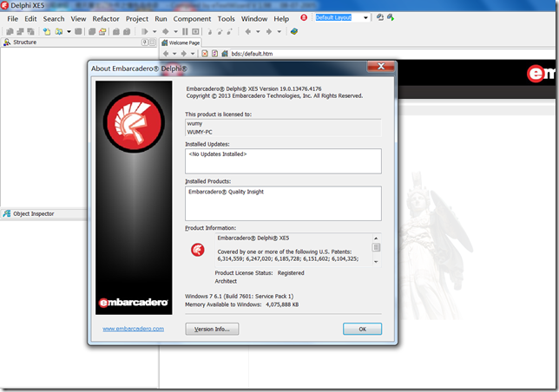Click the Default Layout text field
The height and width of the screenshot is (392, 559).
[x=338, y=18]
